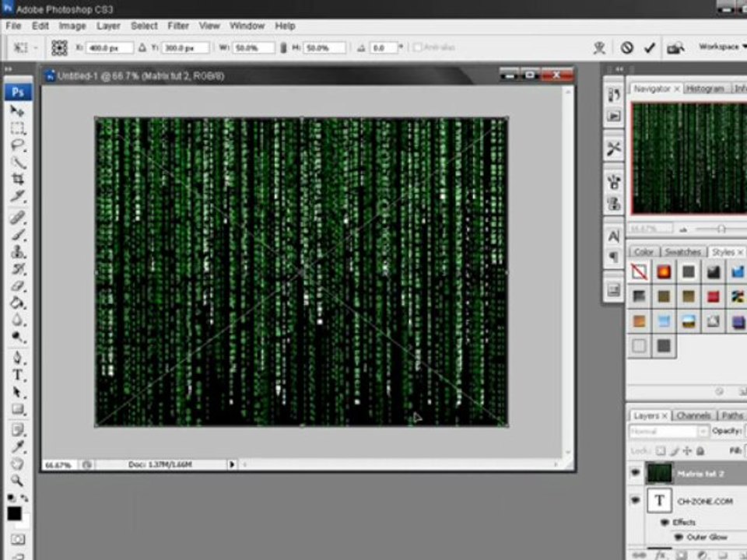
Task: Select the Eyedropper tool
Action: point(18,446)
